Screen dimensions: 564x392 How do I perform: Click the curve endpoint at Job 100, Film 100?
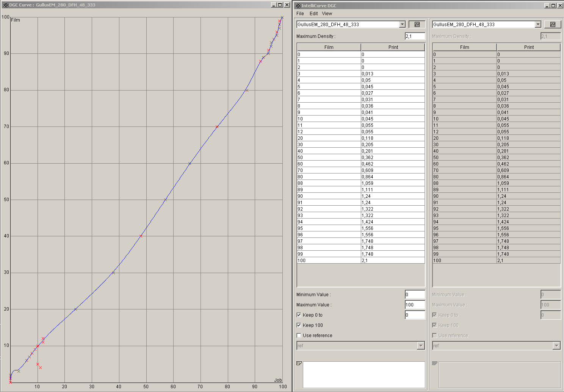(282, 17)
